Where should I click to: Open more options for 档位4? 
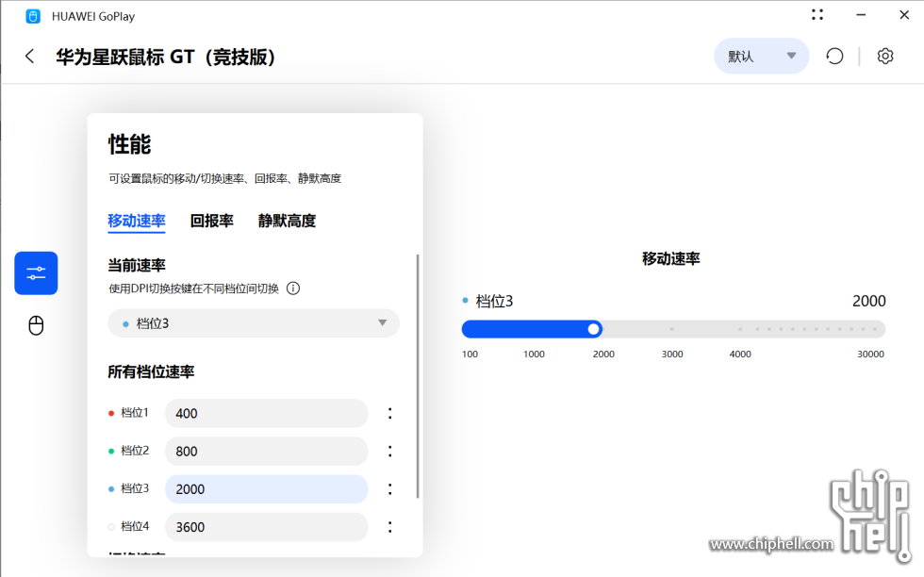[389, 527]
